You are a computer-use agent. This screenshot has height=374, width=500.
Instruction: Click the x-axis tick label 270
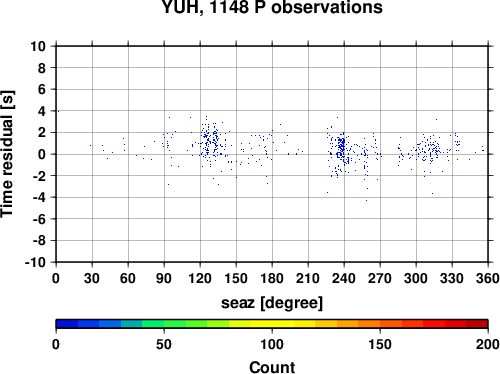tap(380, 278)
